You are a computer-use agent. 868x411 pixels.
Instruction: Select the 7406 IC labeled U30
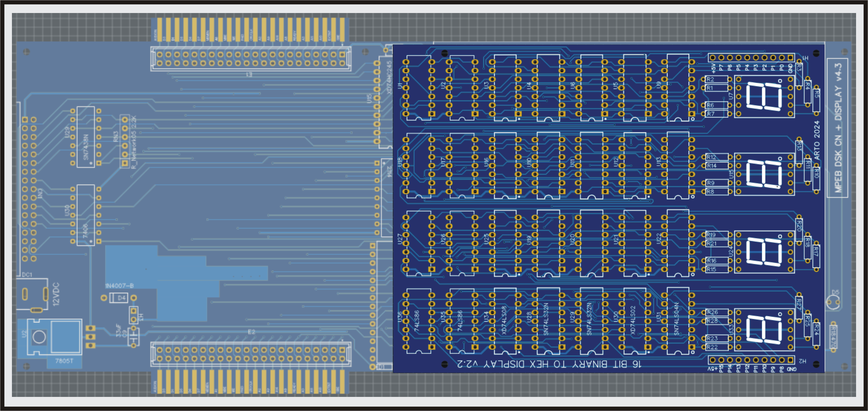(x=86, y=215)
